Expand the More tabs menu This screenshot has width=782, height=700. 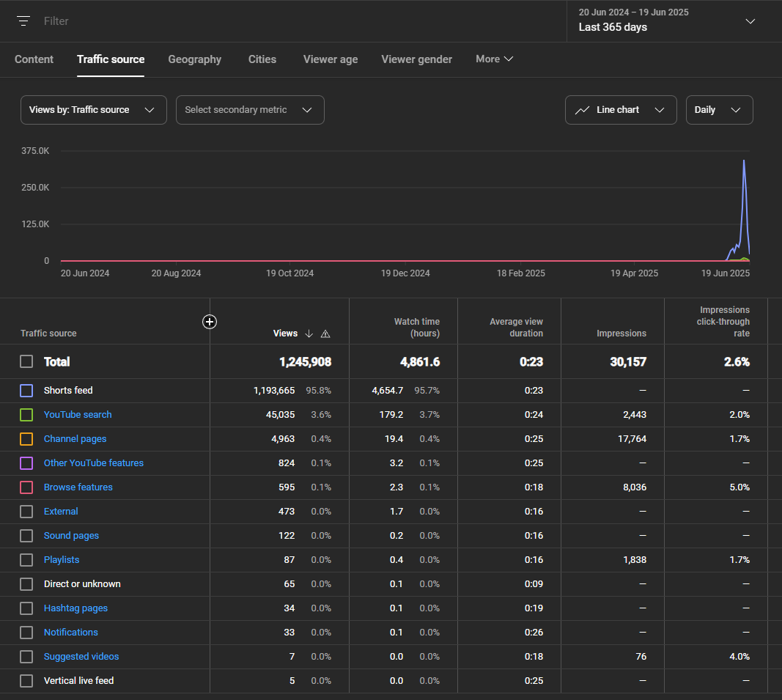click(494, 59)
